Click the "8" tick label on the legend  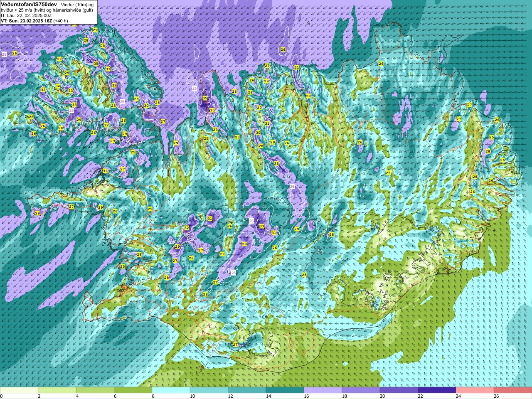153,396
